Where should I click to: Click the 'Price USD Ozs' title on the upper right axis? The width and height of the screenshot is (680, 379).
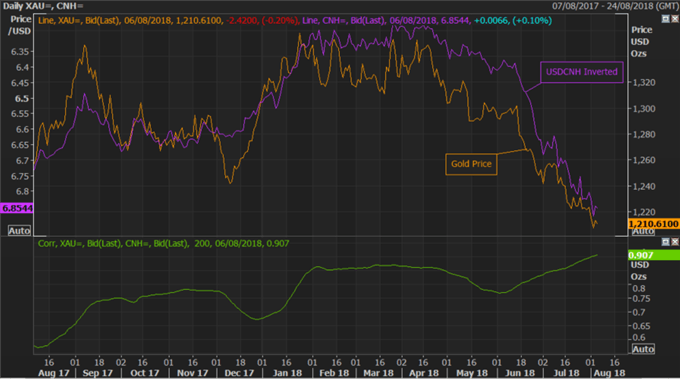(x=641, y=42)
